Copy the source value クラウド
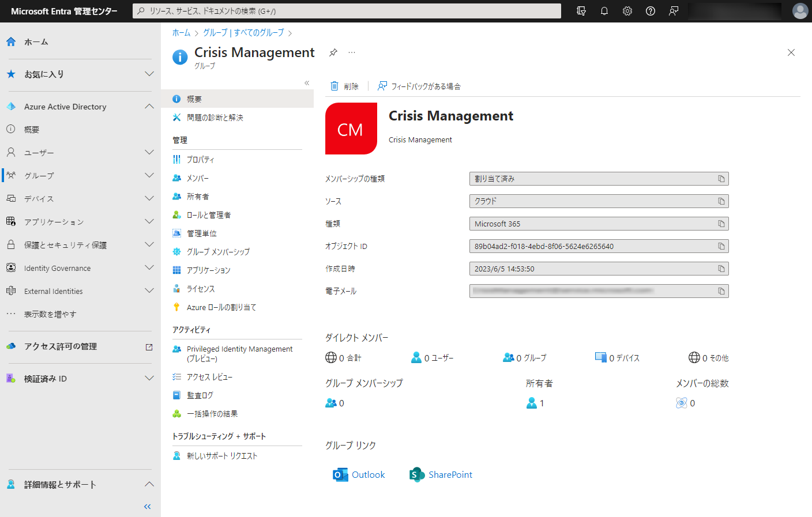This screenshot has width=812, height=517. pyautogui.click(x=721, y=201)
